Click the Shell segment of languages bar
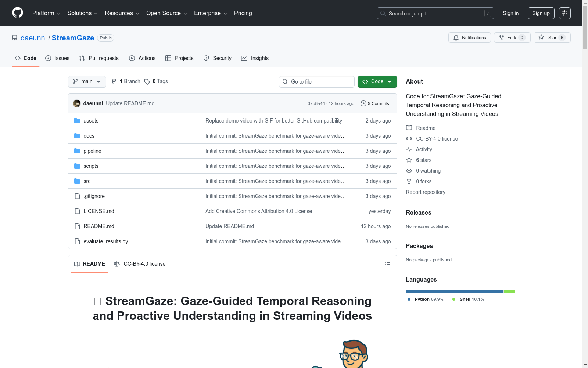This screenshot has height=368, width=588. point(509,291)
